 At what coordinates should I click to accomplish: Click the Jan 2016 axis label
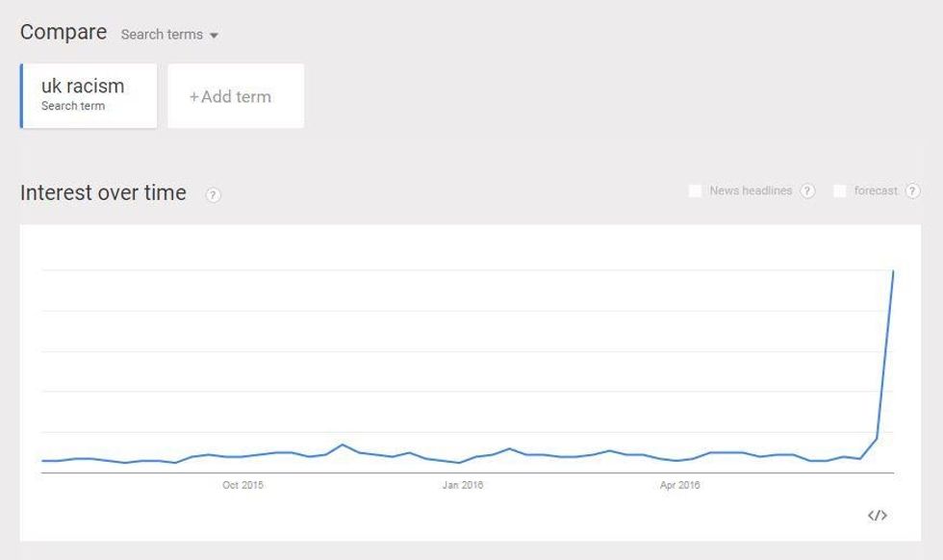[x=462, y=485]
